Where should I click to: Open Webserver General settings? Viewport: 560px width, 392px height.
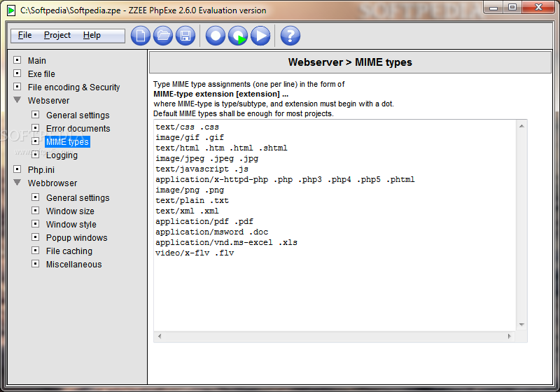coord(78,115)
